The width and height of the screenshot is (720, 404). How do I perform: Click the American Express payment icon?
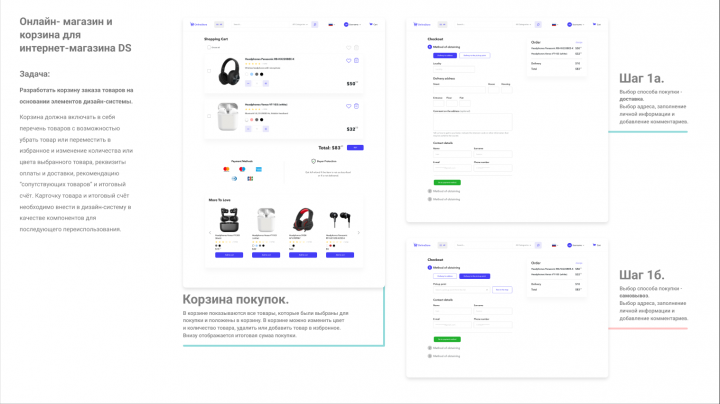pyautogui.click(x=259, y=169)
